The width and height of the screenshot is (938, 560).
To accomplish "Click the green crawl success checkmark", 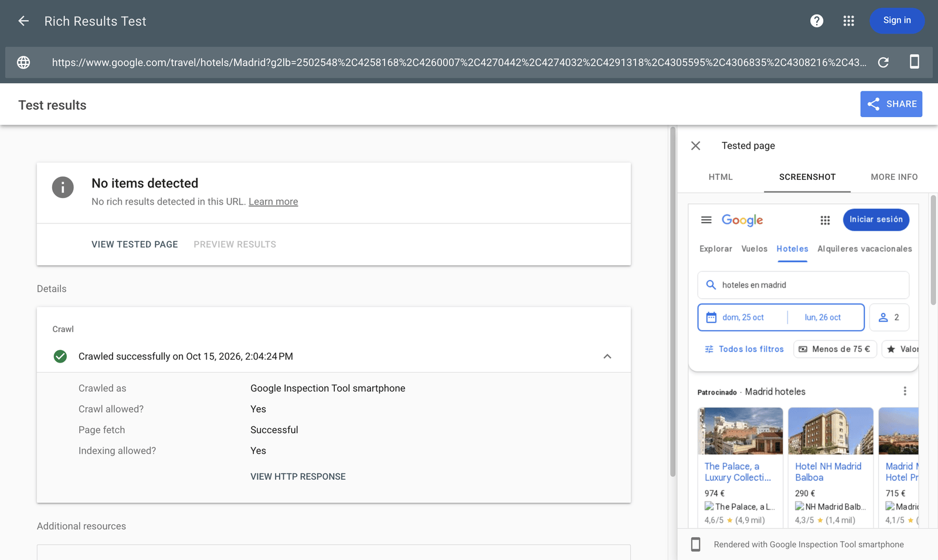I will pyautogui.click(x=60, y=356).
